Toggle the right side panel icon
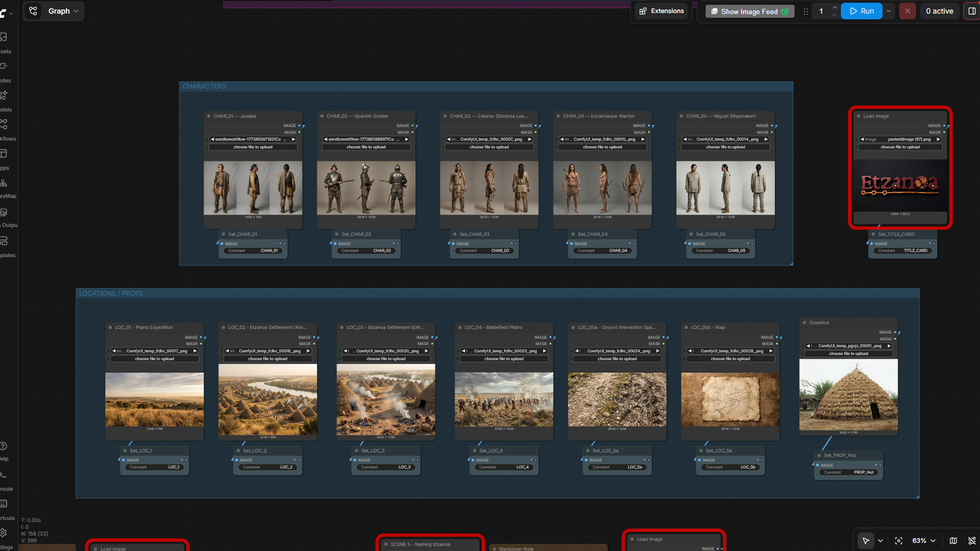 pyautogui.click(x=972, y=11)
